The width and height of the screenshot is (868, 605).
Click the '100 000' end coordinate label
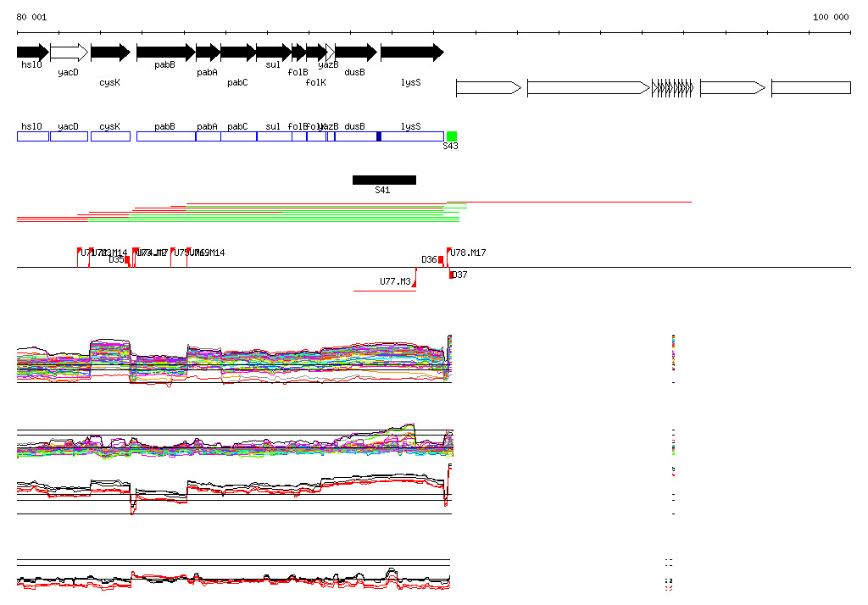[x=831, y=17]
